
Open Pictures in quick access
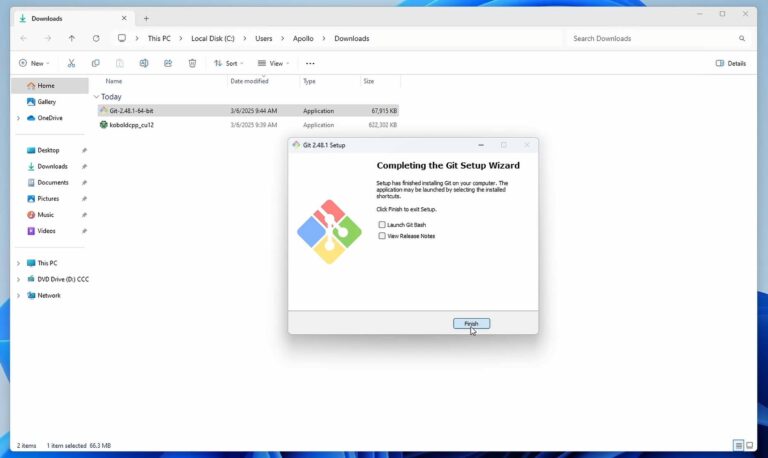pos(50,198)
